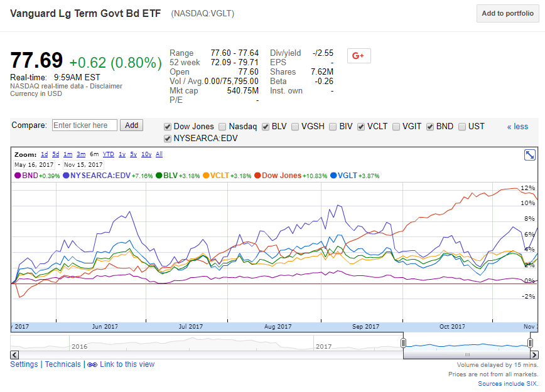The image size is (545, 392).
Task: Click the orange VCLT legend dot
Action: click(x=206, y=176)
